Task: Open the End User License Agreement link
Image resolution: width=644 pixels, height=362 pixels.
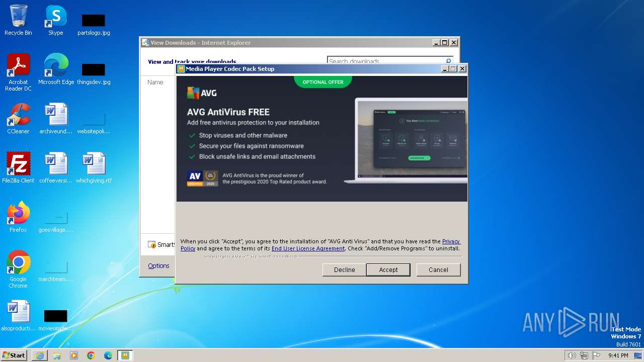Action: tap(308, 248)
